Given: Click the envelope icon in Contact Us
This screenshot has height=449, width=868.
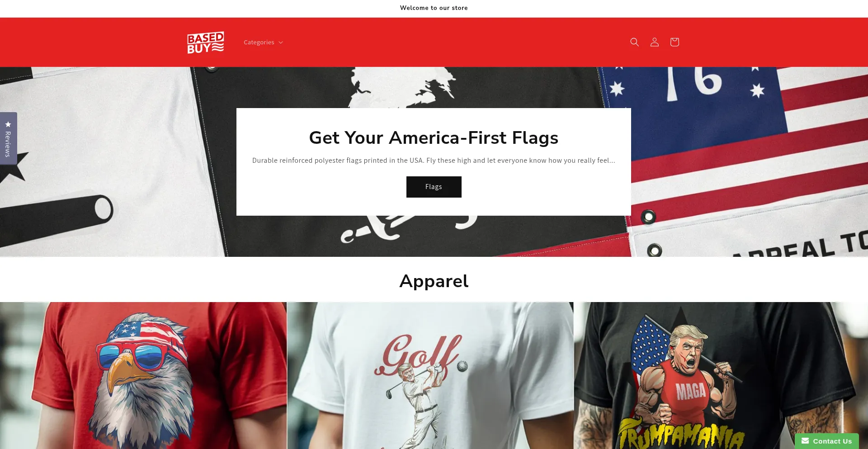Looking at the screenshot, I should pos(805,441).
